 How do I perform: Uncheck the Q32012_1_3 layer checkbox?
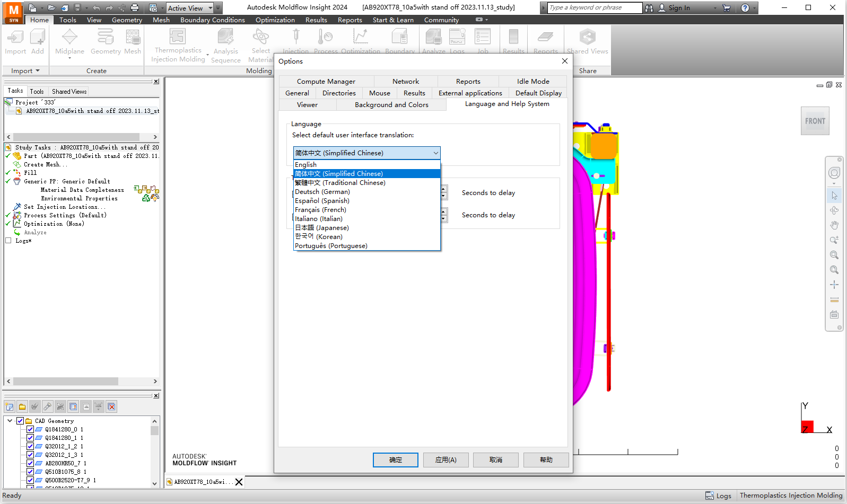coord(30,455)
